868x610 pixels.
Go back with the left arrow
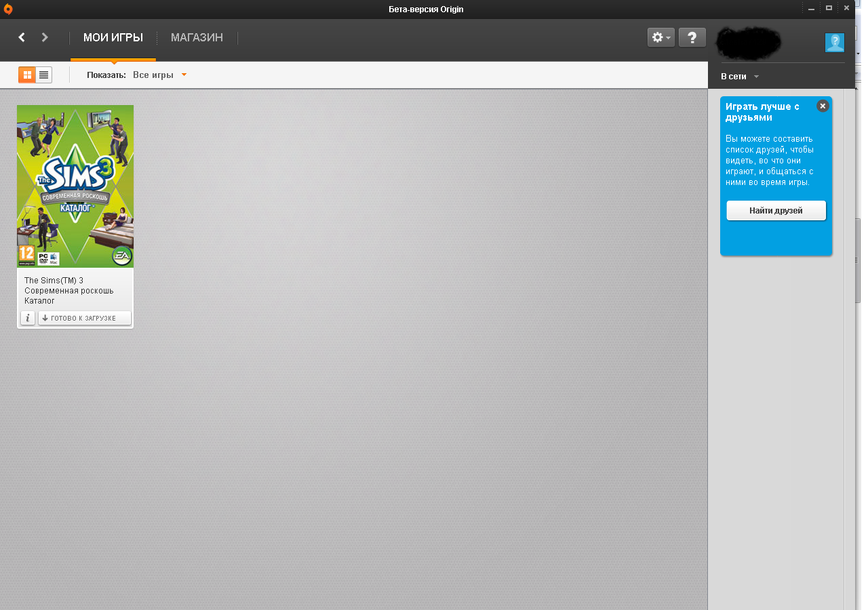tap(22, 37)
